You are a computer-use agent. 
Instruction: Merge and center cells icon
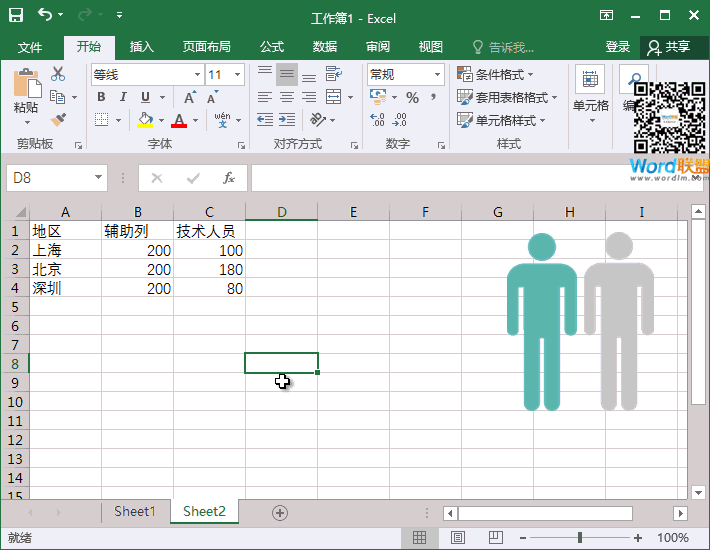334,97
